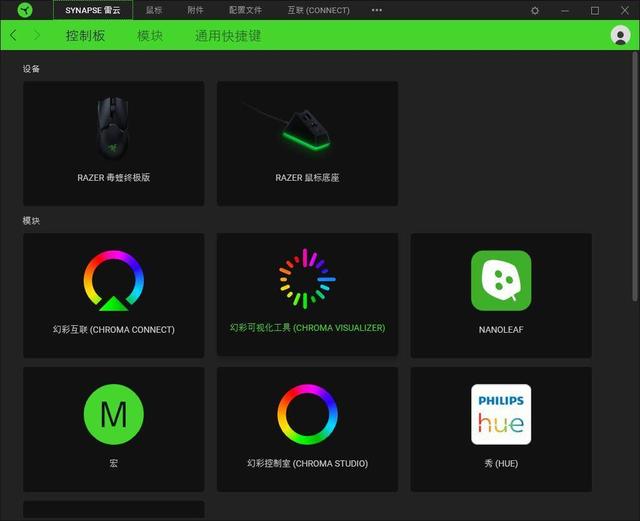Open the 互联 (CONNECT) tab
Image resolution: width=640 pixels, height=521 pixels.
pos(318,10)
